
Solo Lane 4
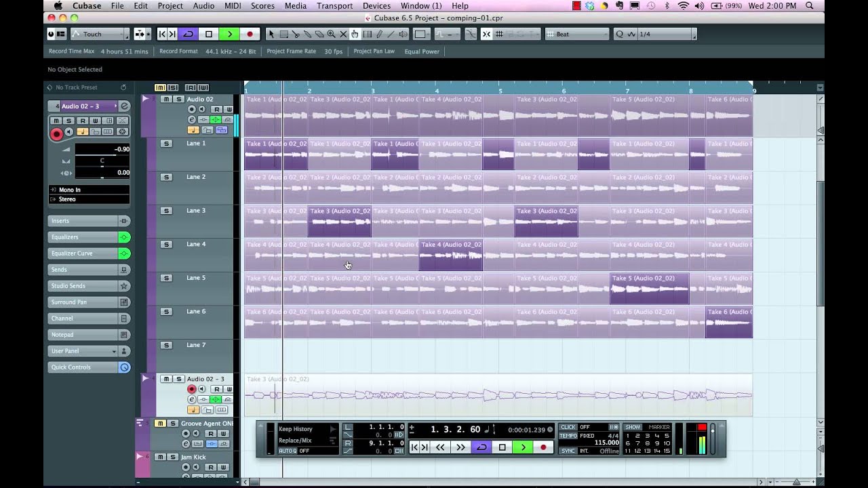tap(166, 244)
